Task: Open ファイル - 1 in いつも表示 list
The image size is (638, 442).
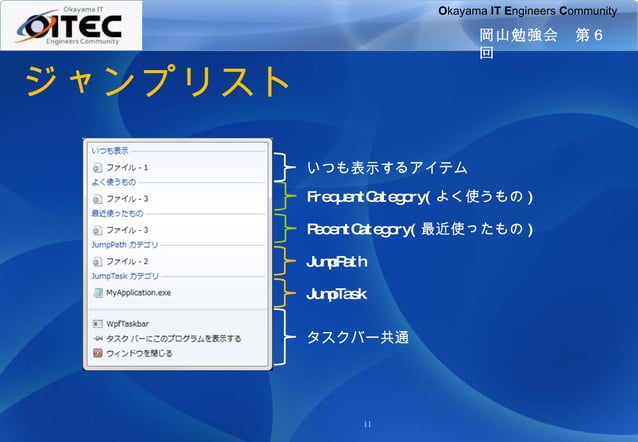Action: click(x=127, y=168)
